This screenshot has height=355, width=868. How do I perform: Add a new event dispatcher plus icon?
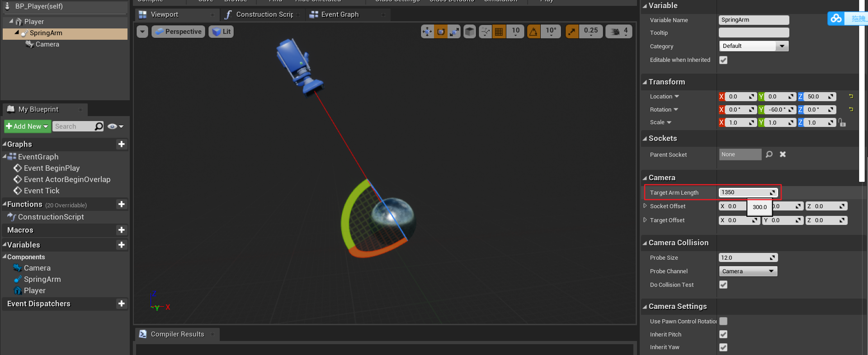(121, 304)
